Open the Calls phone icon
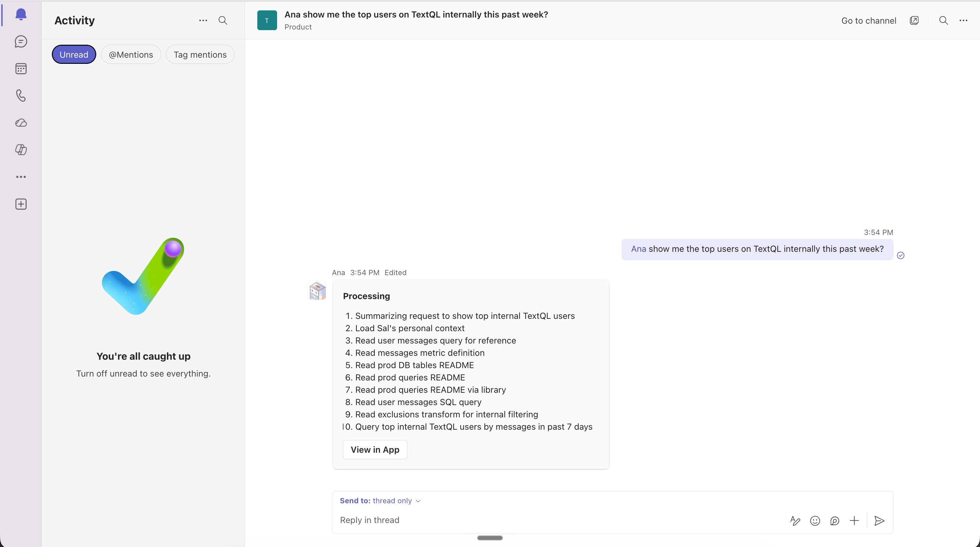The image size is (980, 547). point(21,96)
